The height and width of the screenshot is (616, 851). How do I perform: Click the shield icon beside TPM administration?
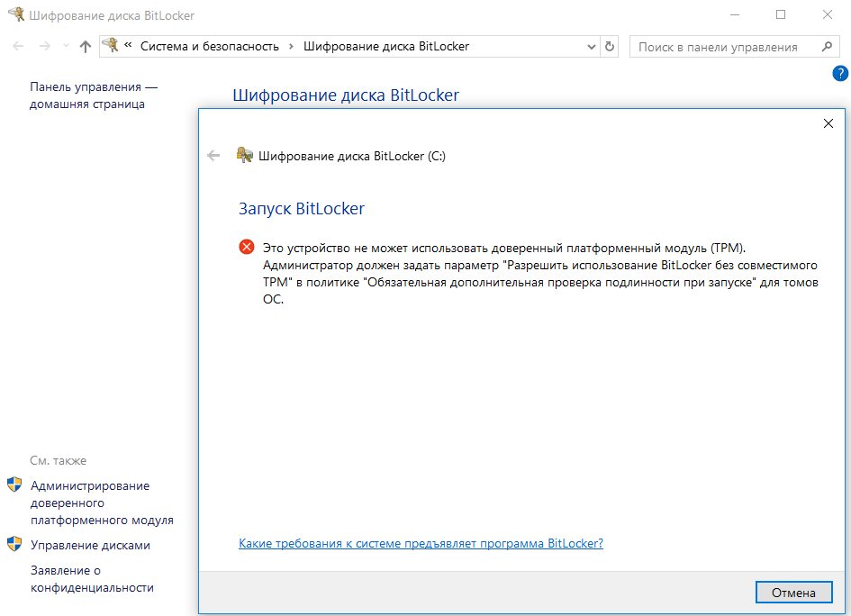(x=14, y=485)
